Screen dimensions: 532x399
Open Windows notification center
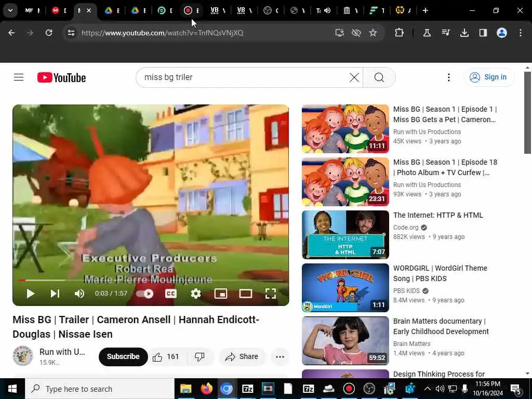point(516,389)
